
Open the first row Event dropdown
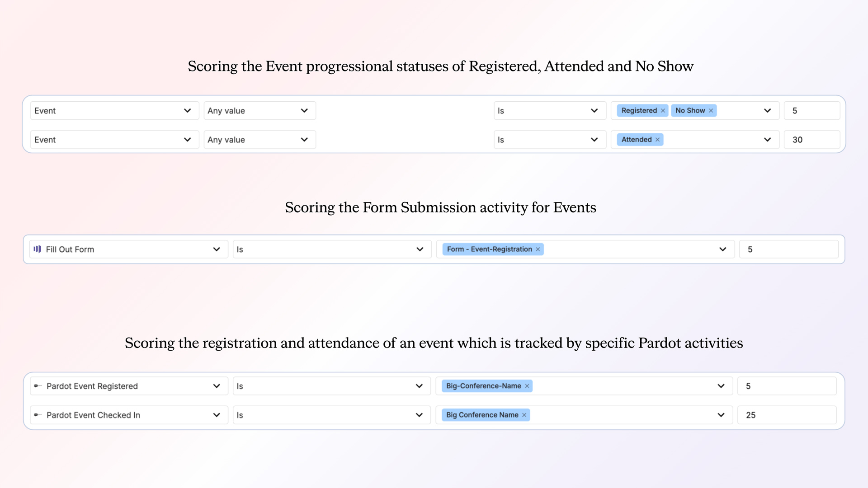pyautogui.click(x=114, y=111)
